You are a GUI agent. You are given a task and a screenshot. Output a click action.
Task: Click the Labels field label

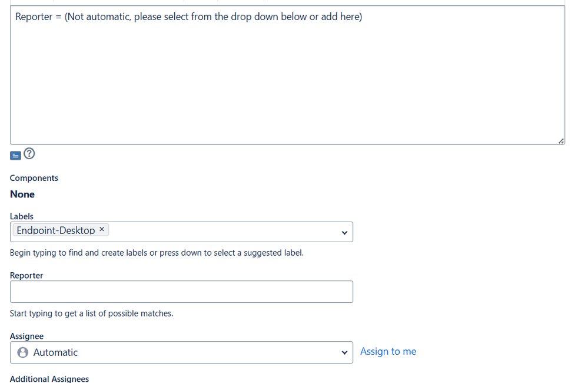coord(22,216)
